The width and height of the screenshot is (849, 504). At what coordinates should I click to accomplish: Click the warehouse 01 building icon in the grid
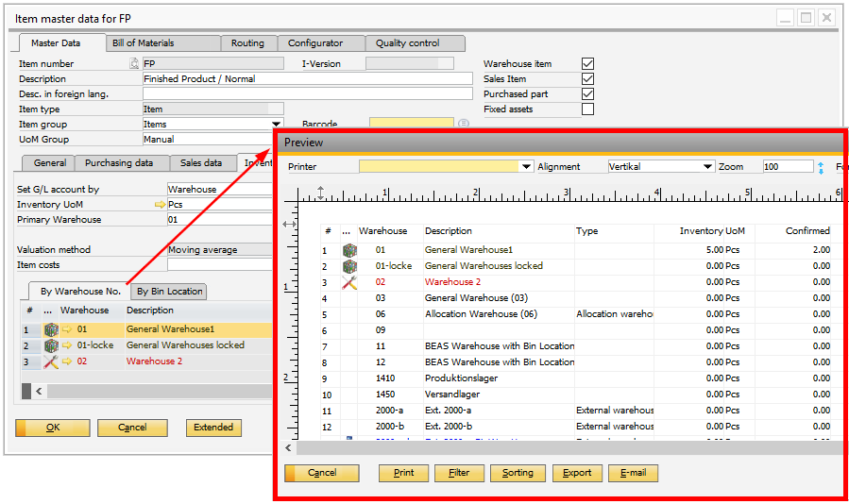coord(51,329)
